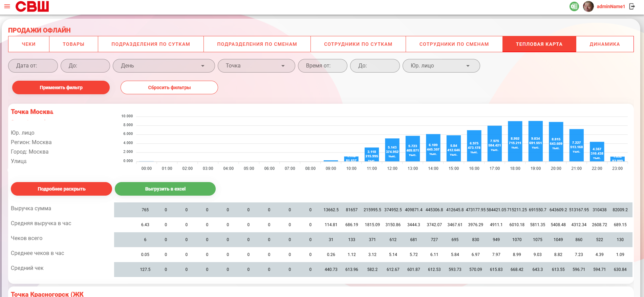Screen dimensions: 644x297
Task: Click the revenue cell 374952.5
Action: tap(393, 210)
